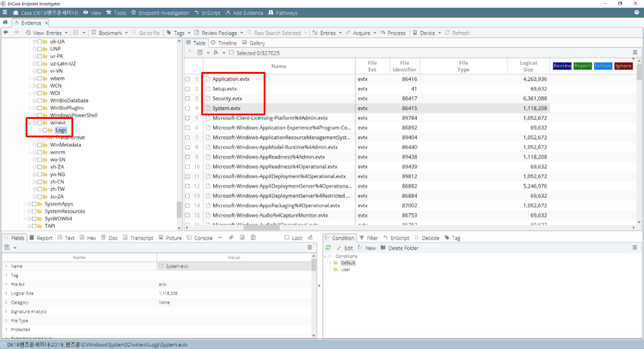Click the red Ignore tag swatch

click(x=623, y=66)
